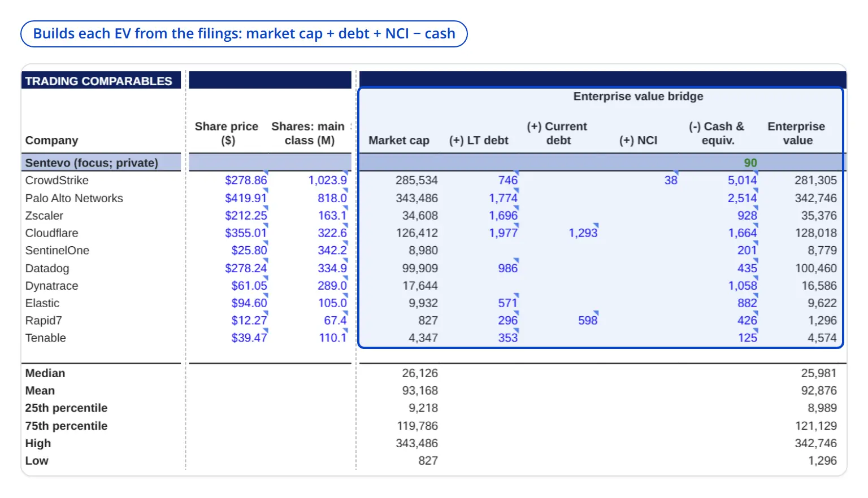Click the Low row label
Image resolution: width=868 pixels, height=498 pixels.
37,461
